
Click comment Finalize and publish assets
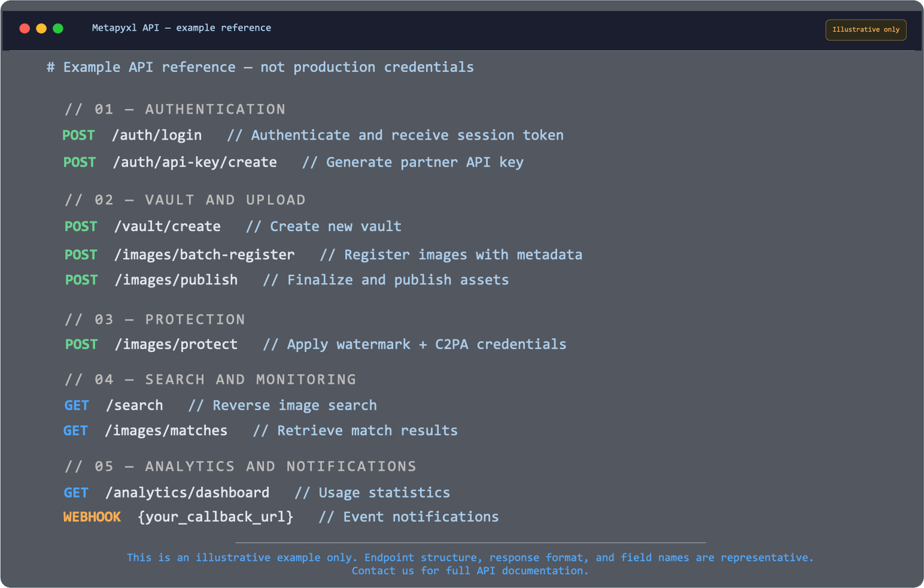(x=386, y=280)
